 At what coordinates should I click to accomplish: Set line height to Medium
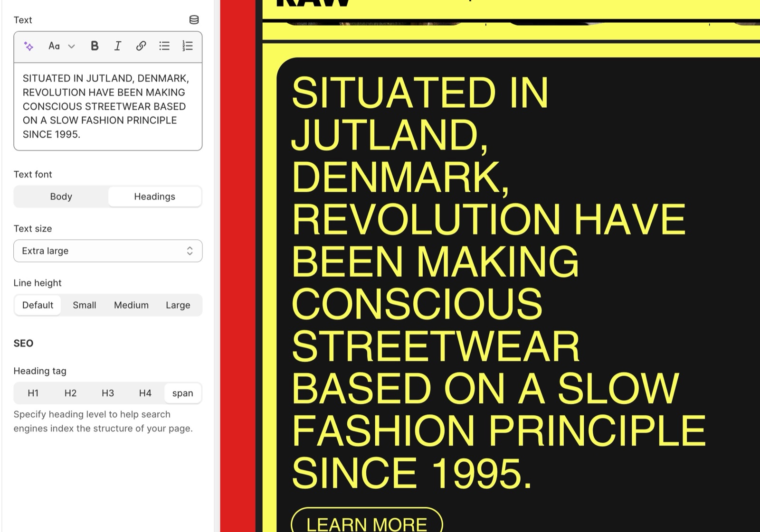click(131, 305)
